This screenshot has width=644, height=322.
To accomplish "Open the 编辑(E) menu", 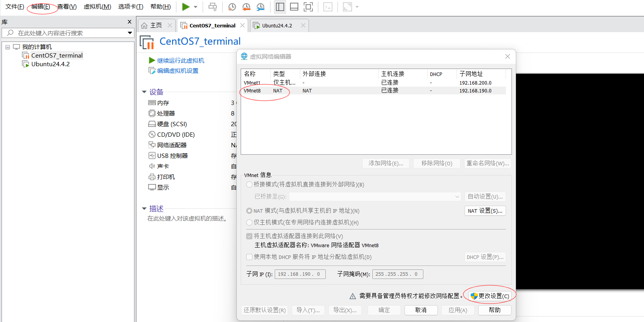I will coord(41,7).
